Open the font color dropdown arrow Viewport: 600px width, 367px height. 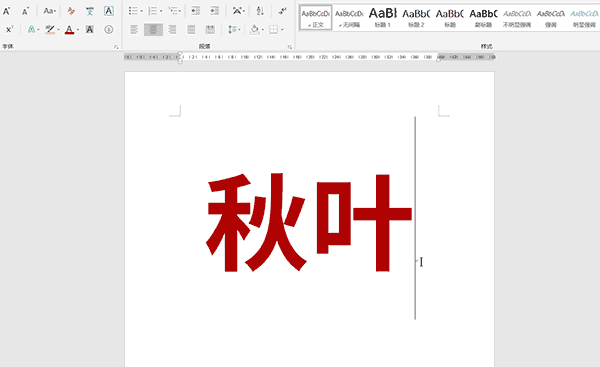click(x=78, y=30)
